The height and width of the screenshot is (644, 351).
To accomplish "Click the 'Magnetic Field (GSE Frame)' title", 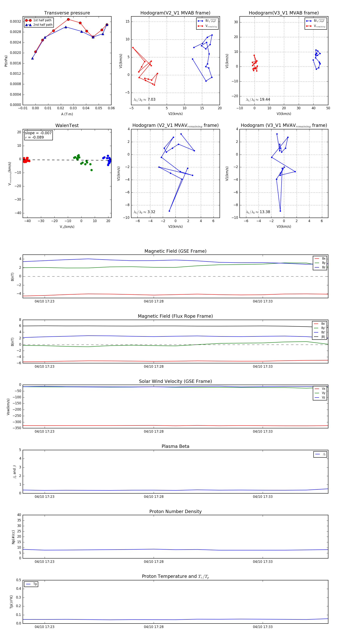I will point(175,251).
